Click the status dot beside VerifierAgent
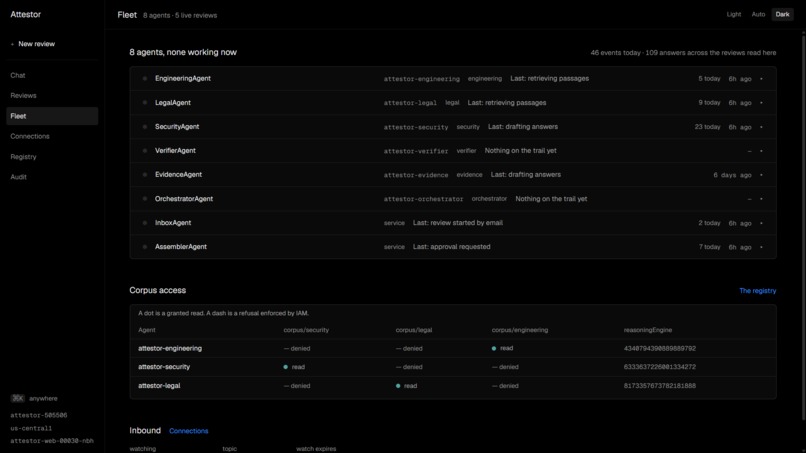Screen dimensions: 806x453 [145, 151]
